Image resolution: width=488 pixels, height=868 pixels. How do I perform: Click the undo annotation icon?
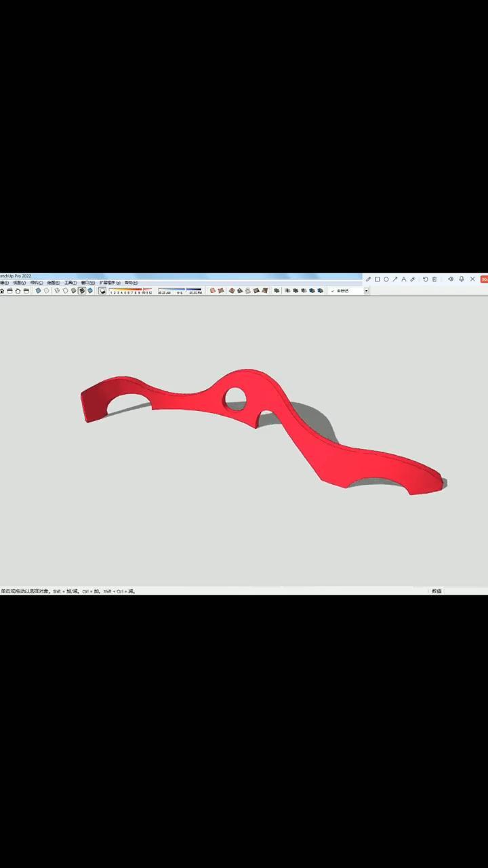tap(426, 279)
